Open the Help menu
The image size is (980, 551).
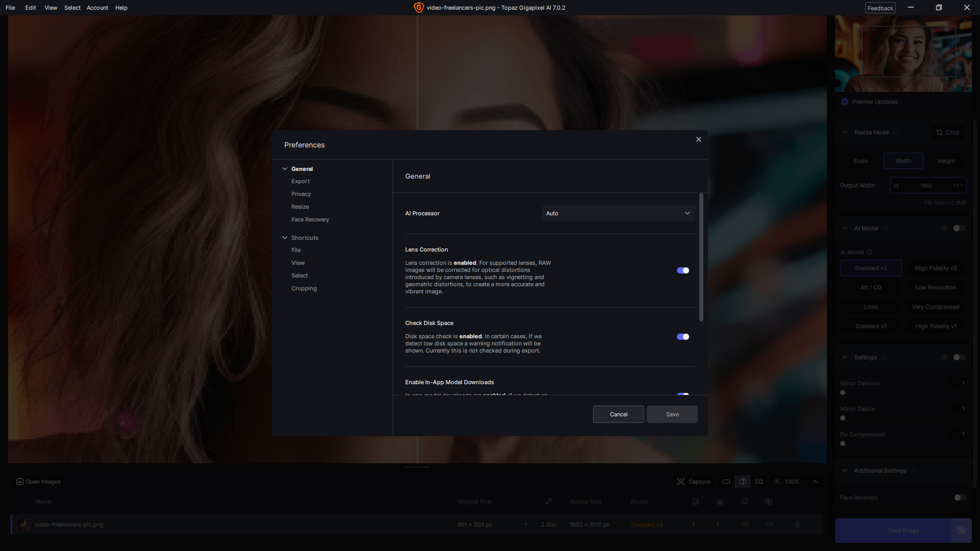coord(121,8)
